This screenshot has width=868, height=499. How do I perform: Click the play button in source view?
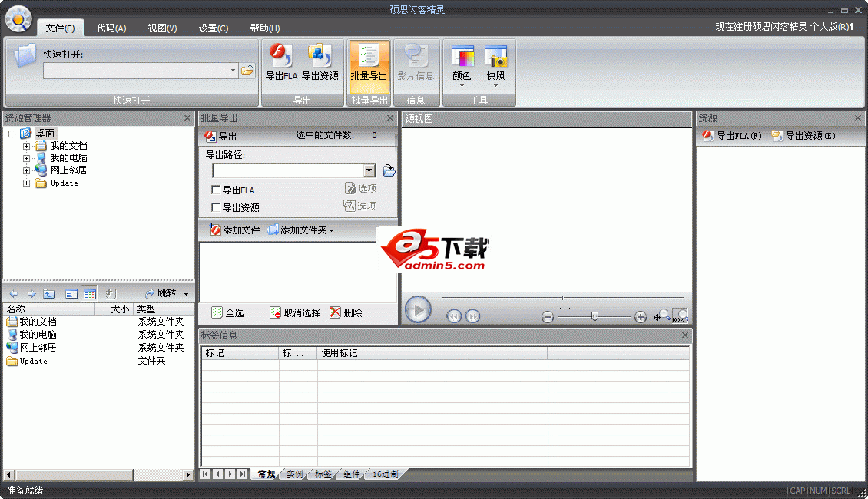(x=418, y=310)
